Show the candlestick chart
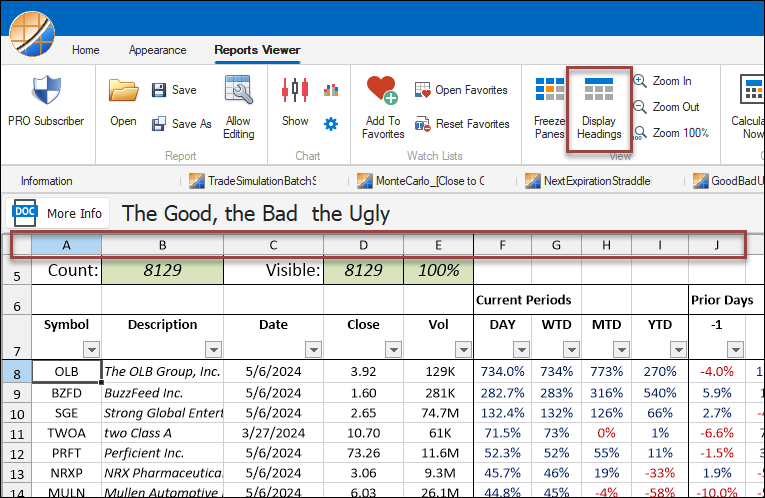Screen dimensions: 765x498 (x=295, y=90)
